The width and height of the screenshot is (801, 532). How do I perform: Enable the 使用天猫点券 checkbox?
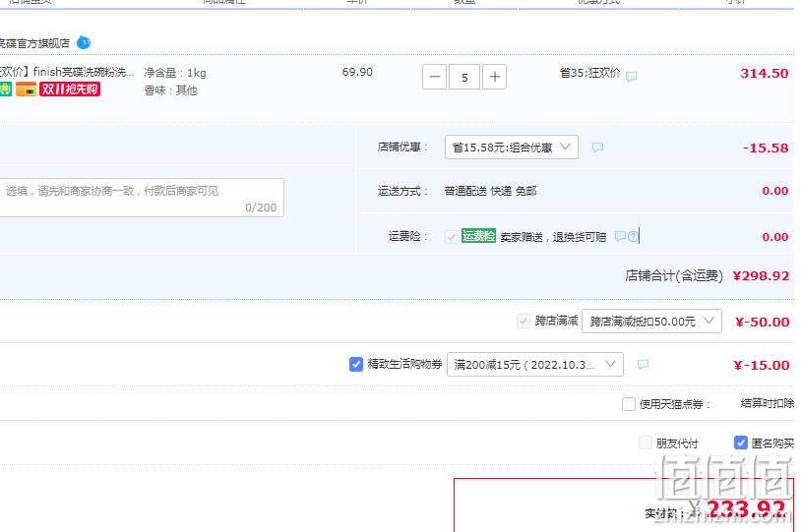pyautogui.click(x=629, y=404)
